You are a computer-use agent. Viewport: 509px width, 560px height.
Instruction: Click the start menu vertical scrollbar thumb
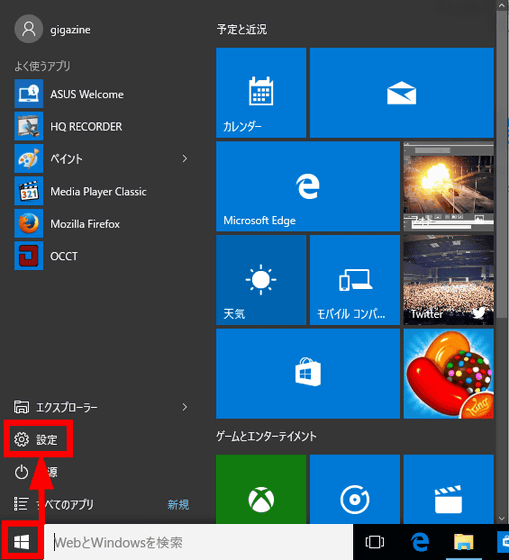(501, 164)
